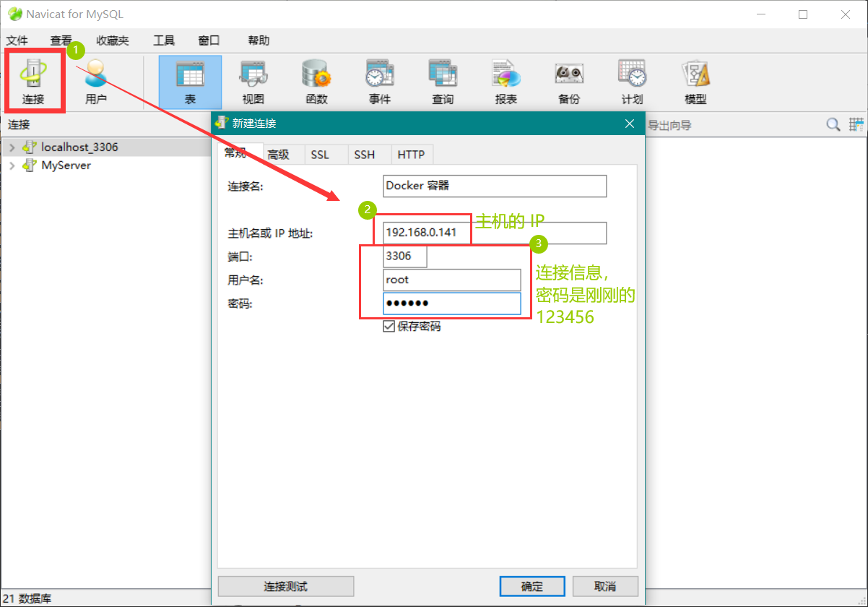The width and height of the screenshot is (868, 607).
Task: Click the search magnifier icon
Action: coord(833,125)
